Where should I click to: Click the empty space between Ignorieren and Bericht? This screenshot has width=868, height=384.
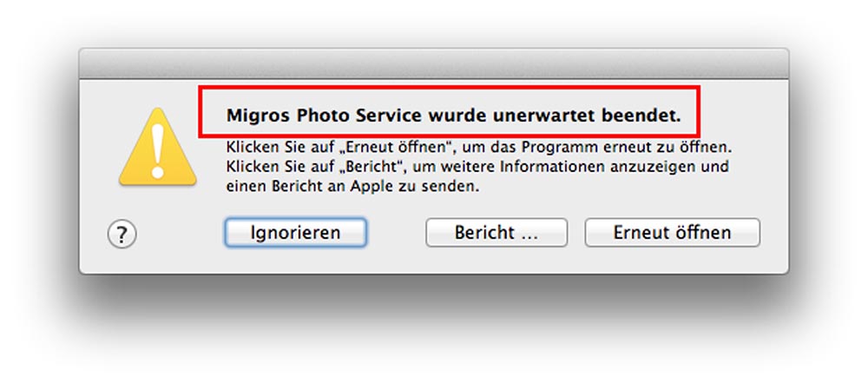395,232
